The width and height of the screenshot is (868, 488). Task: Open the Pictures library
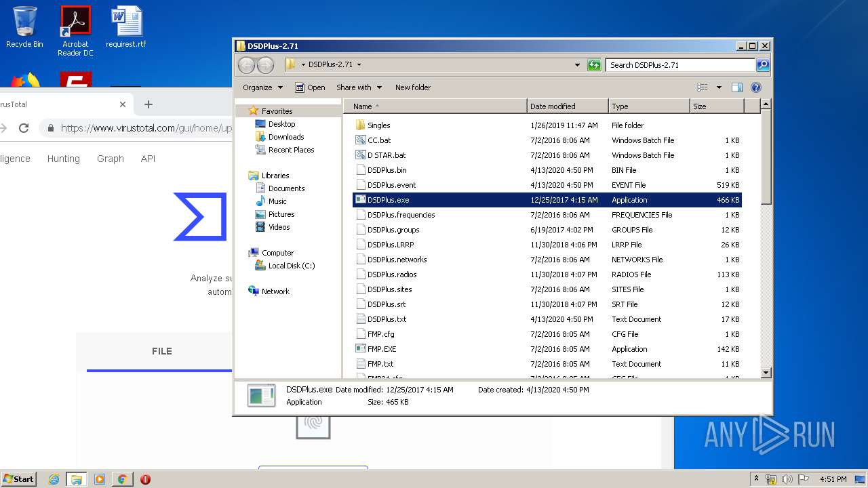(281, 214)
